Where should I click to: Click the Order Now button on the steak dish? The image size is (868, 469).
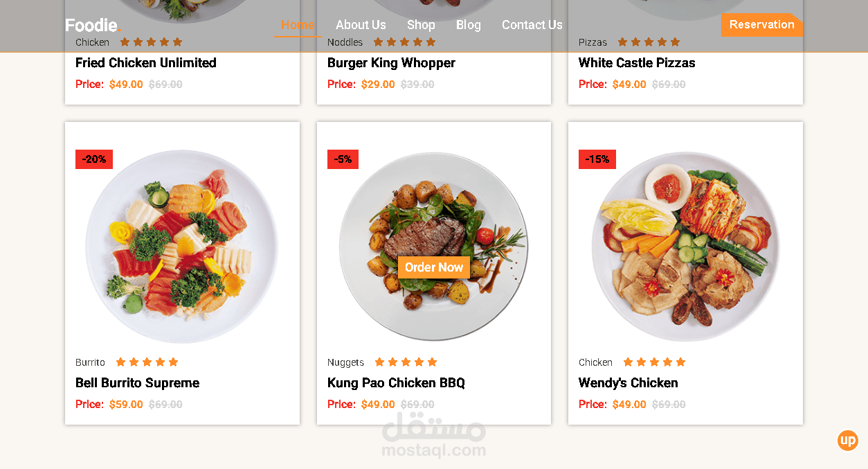[x=434, y=267]
